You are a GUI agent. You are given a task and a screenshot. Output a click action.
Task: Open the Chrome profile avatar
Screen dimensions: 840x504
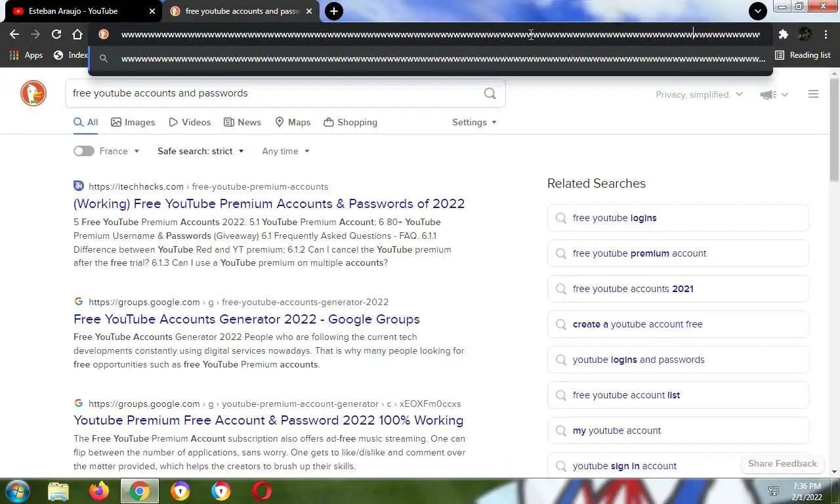805,34
